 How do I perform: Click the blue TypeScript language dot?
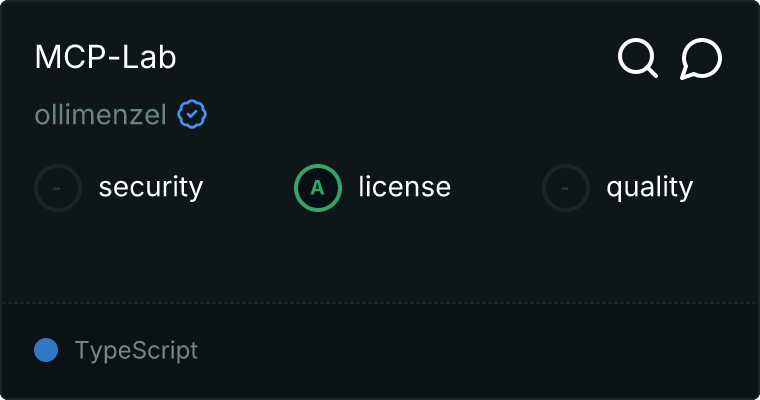(46, 350)
